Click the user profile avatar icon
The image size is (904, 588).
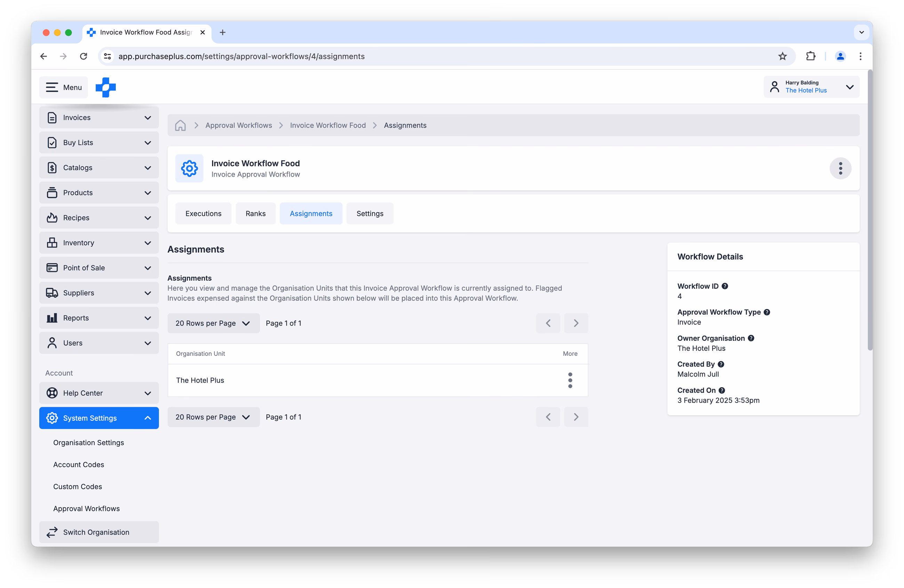pyautogui.click(x=774, y=87)
